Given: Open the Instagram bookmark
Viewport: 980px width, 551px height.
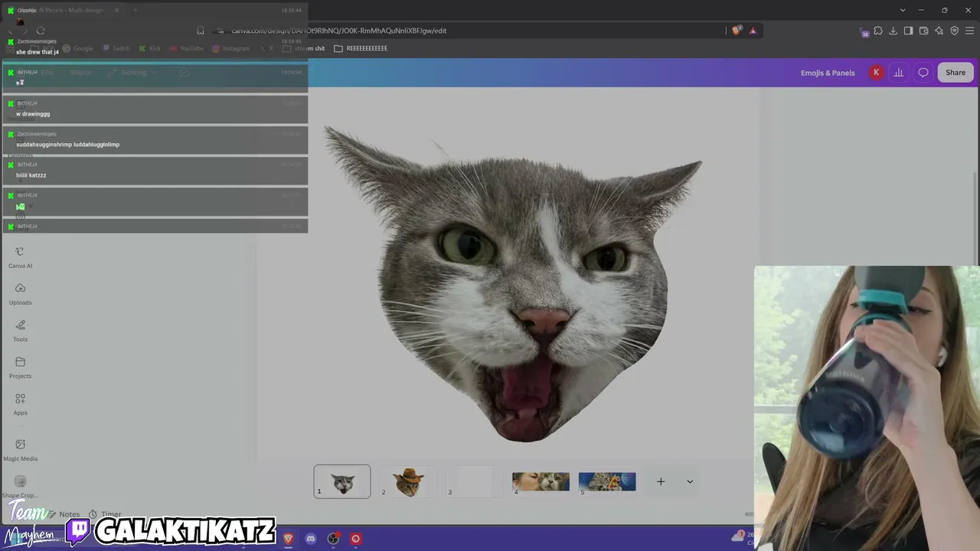Looking at the screenshot, I should pos(231,48).
